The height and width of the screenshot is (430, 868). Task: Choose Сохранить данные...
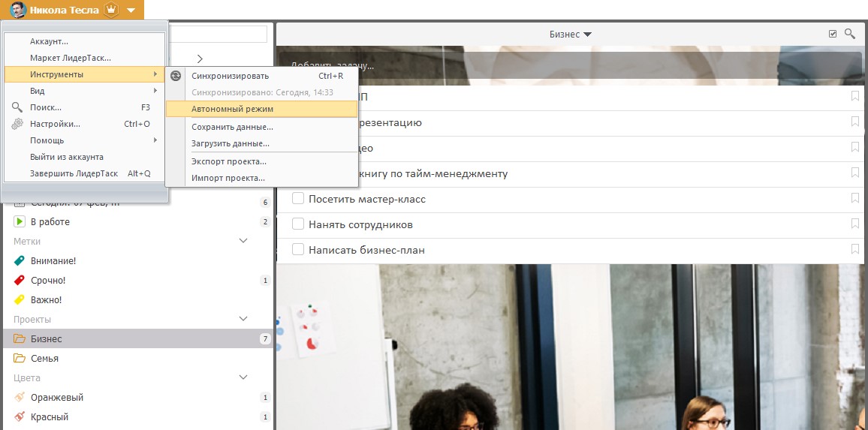click(261, 127)
